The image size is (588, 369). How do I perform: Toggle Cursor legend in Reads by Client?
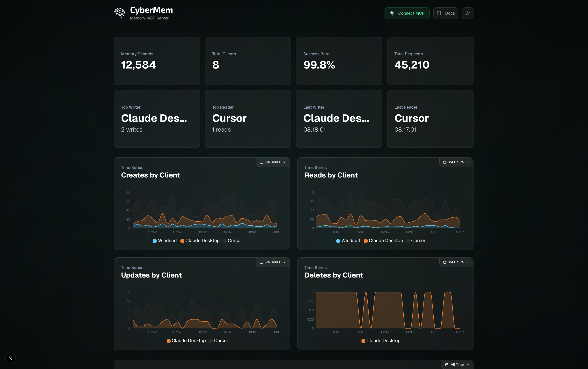[416, 241]
